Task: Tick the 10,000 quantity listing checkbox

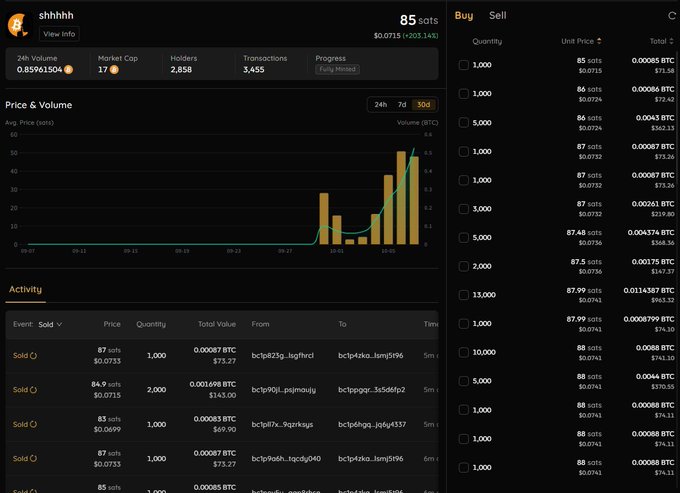Action: [464, 353]
